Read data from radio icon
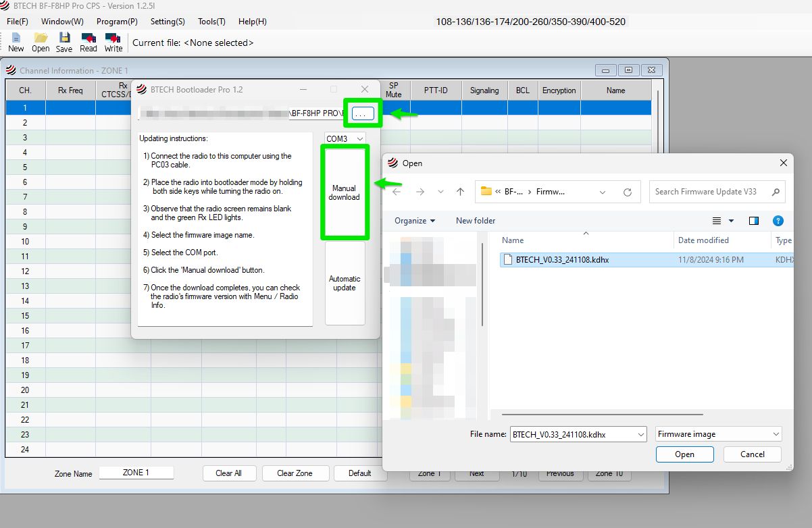Viewport: 812px width, 528px height. pos(88,42)
